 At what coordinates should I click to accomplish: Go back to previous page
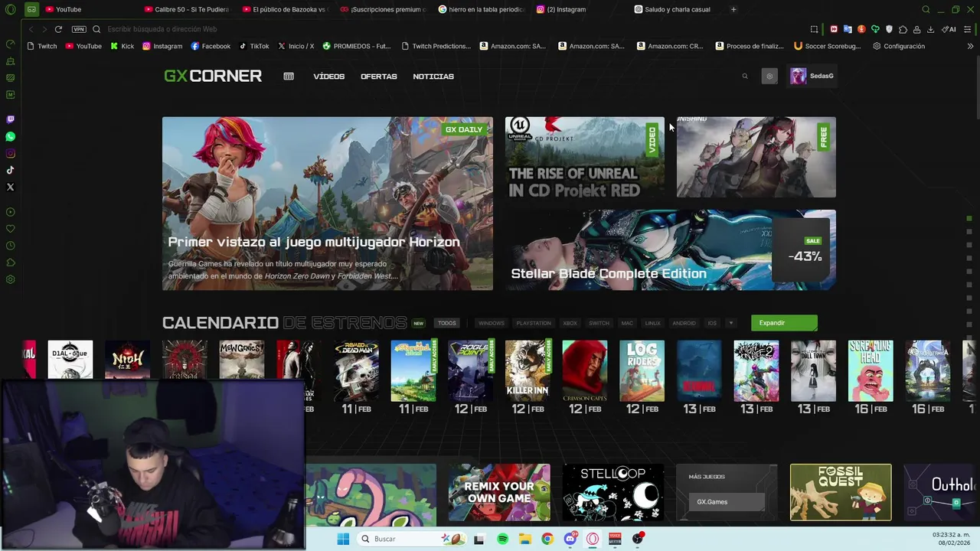tap(31, 29)
